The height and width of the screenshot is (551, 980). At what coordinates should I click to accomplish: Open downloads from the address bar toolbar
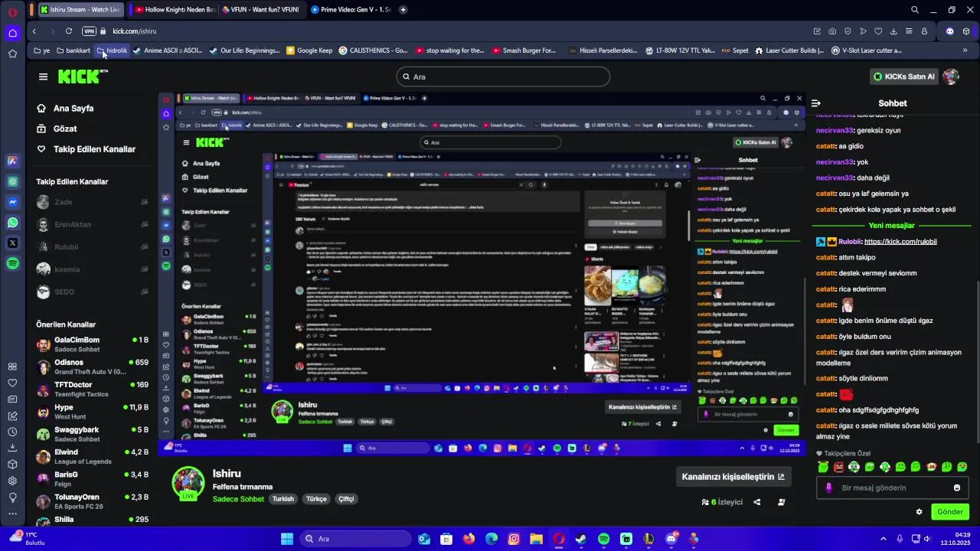893,31
